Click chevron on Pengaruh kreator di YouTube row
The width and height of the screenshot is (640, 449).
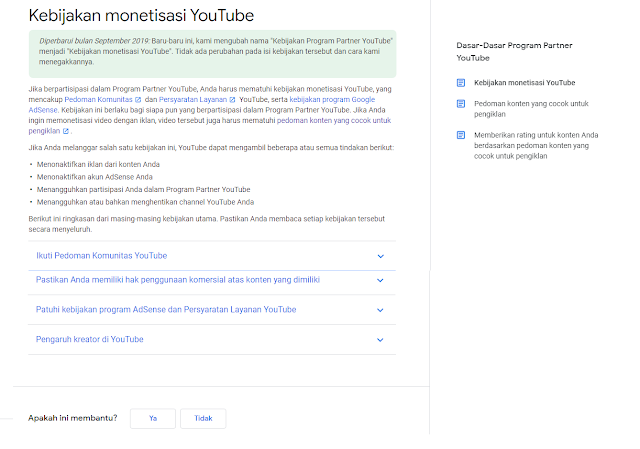click(380, 340)
